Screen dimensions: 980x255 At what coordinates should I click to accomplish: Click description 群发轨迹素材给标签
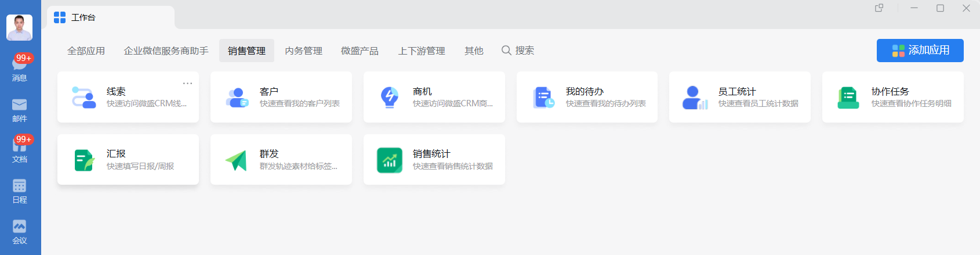click(x=299, y=166)
